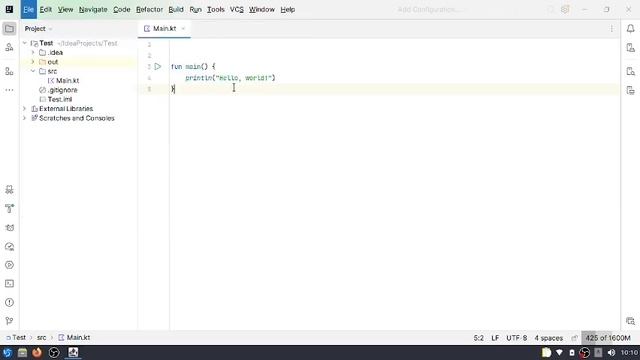Click the src breadcrumb in navigation bar

point(42,338)
